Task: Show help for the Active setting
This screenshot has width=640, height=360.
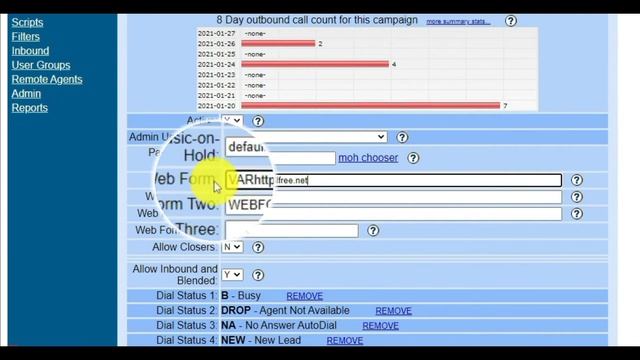Action: 258,121
